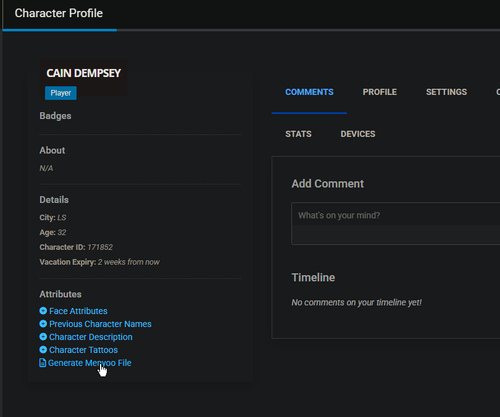Focus the What's on your mind comment box
Image resolution: width=500 pixels, height=417 pixels.
pos(396,223)
